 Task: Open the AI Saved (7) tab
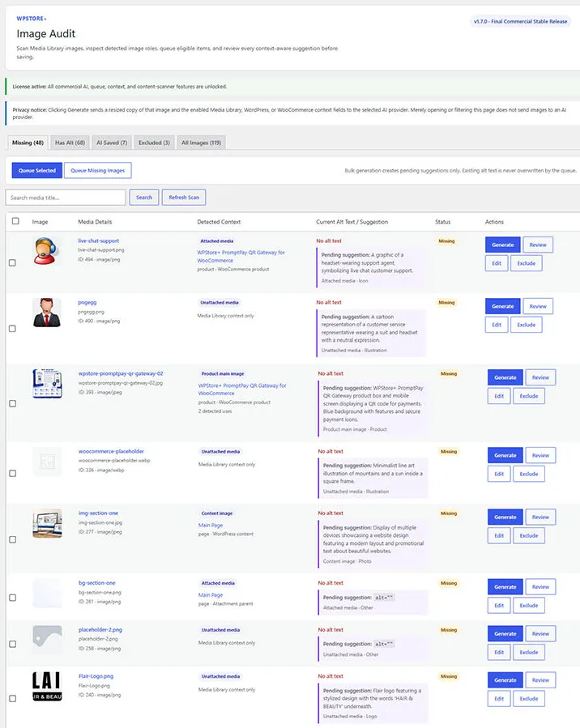pos(112,143)
